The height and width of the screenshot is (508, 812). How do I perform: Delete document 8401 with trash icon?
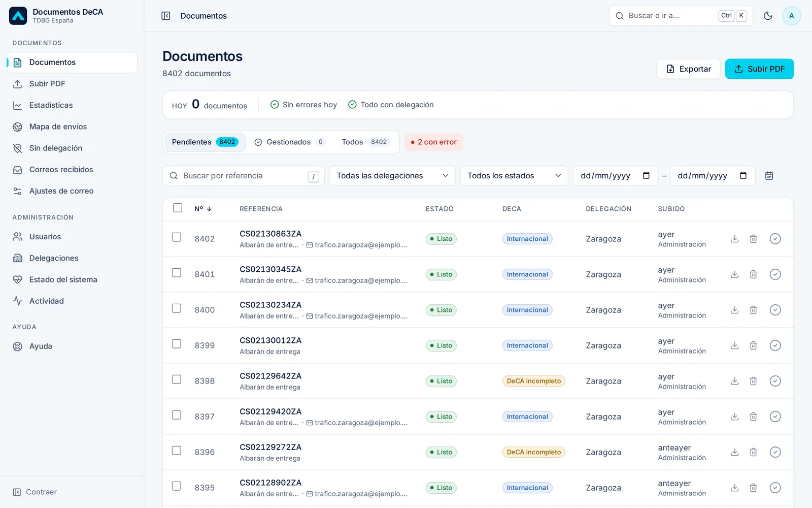pos(753,274)
